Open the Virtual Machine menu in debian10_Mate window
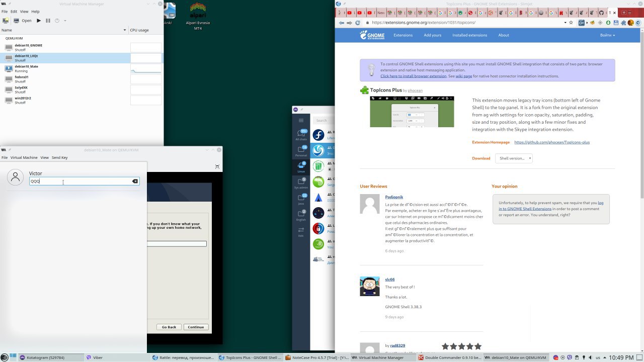The height and width of the screenshot is (362, 644). (x=24, y=158)
